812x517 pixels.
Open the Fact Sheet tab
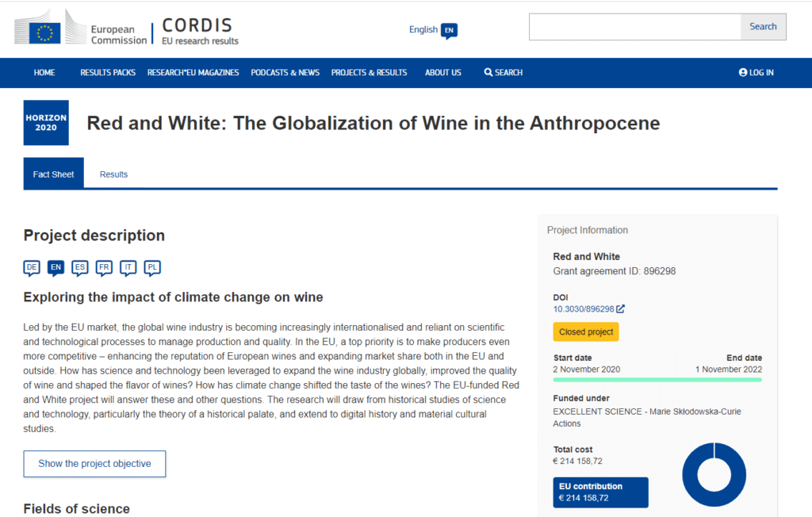tap(53, 173)
